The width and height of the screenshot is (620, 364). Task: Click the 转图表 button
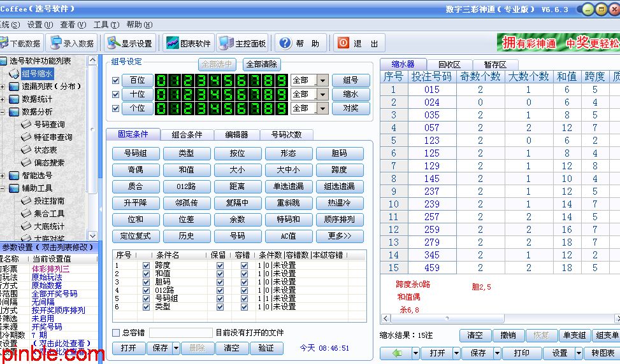pyautogui.click(x=603, y=353)
